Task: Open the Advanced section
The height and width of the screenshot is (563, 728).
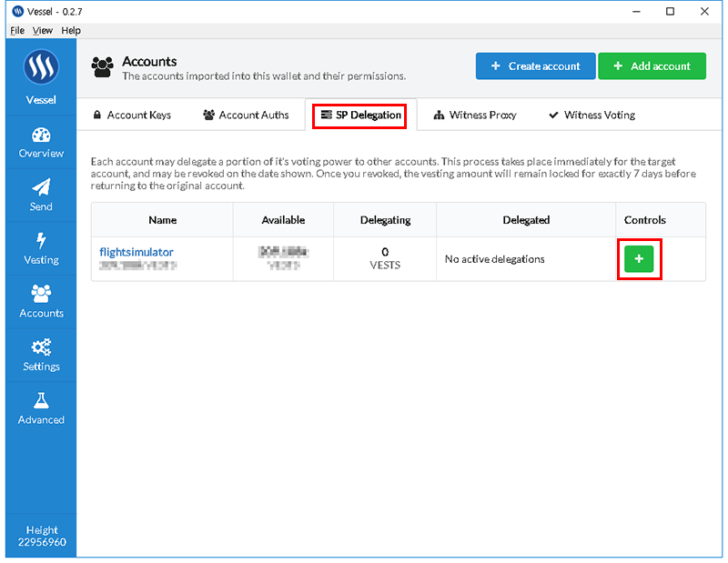Action: 41,409
